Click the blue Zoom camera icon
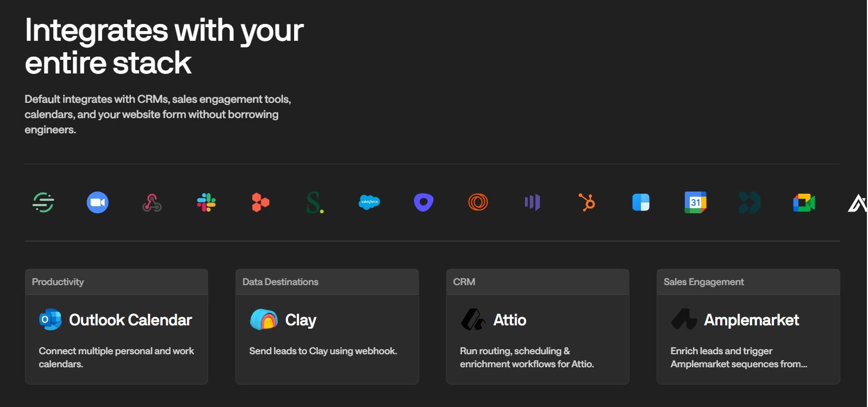 click(x=98, y=202)
